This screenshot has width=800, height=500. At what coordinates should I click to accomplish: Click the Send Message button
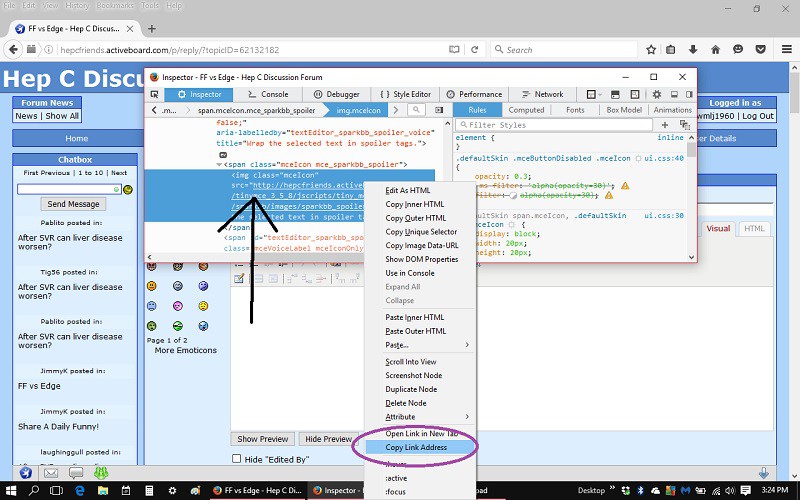click(74, 204)
